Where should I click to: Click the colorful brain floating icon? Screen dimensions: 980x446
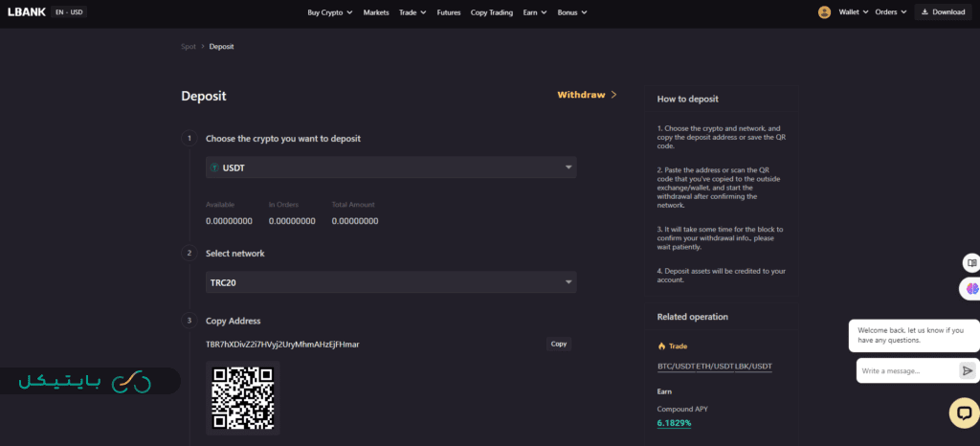[x=971, y=288]
